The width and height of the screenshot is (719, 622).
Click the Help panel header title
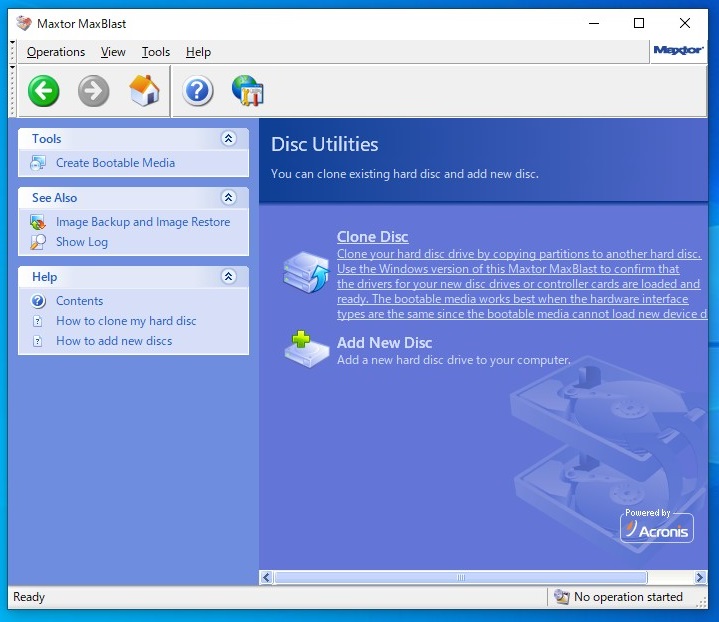(44, 277)
